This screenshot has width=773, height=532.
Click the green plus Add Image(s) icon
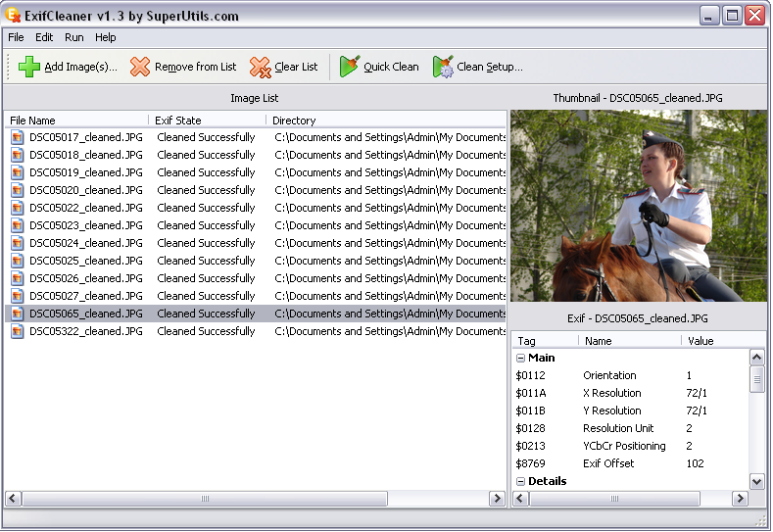coord(29,67)
